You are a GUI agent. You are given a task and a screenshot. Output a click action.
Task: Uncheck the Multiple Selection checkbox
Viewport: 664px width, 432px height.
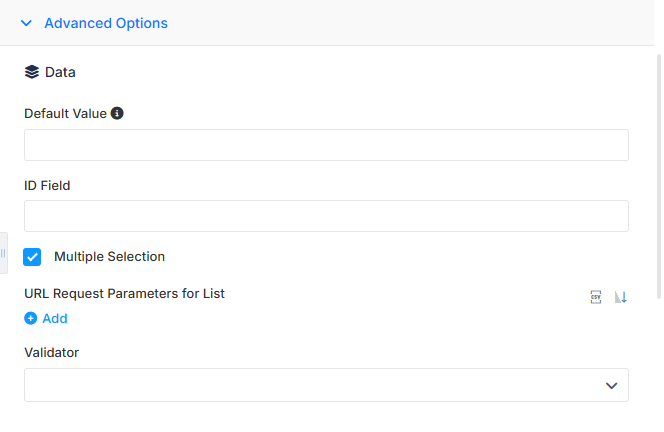coord(32,257)
